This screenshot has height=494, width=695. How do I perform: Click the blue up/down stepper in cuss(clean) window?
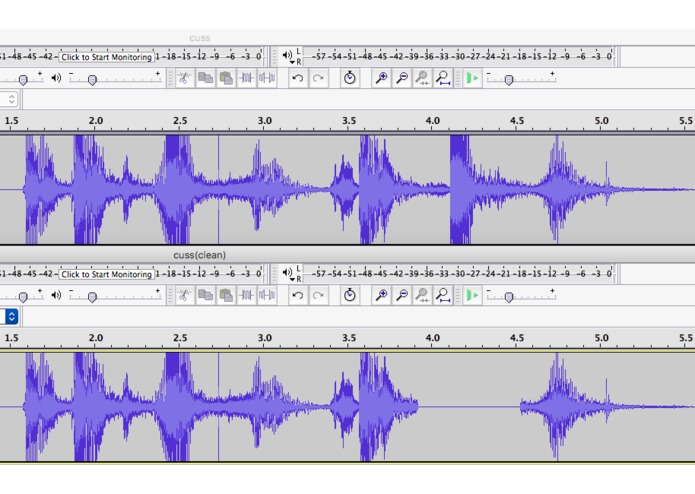(12, 316)
